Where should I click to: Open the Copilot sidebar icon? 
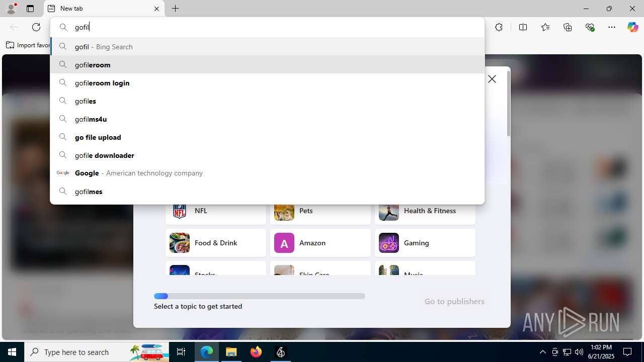tap(632, 27)
